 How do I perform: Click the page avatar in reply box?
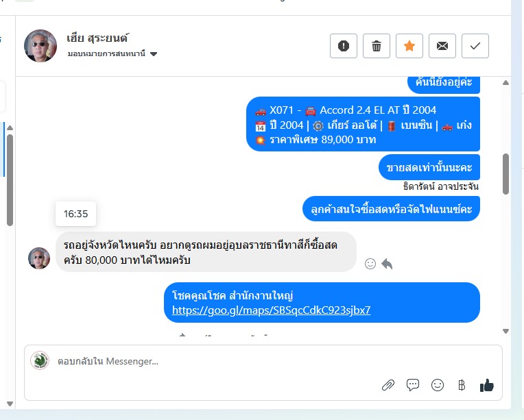tap(40, 360)
